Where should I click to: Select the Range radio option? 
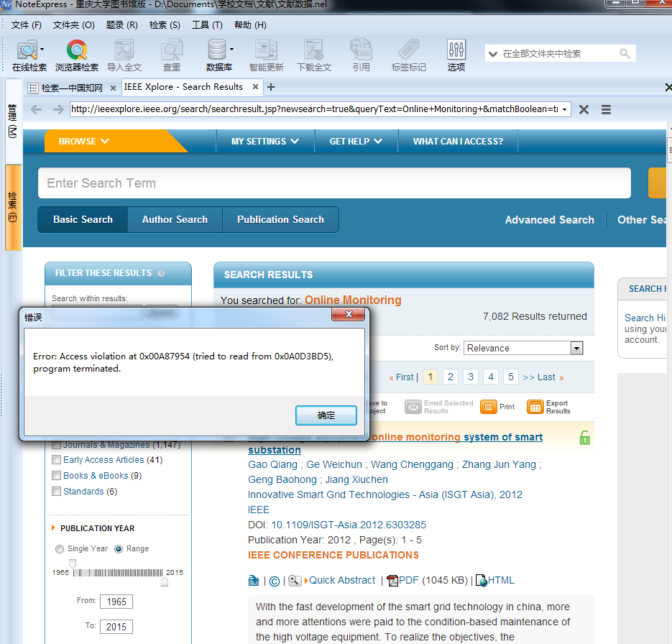pyautogui.click(x=119, y=549)
